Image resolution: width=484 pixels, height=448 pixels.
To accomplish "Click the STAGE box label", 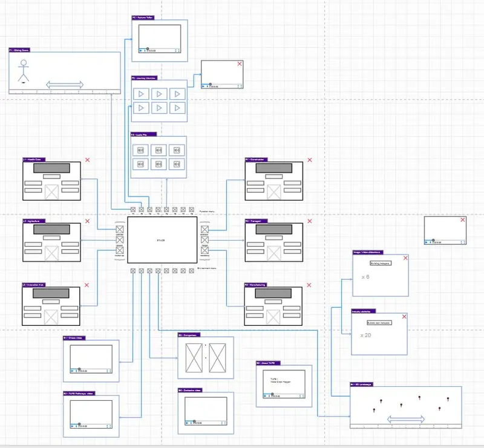I will [161, 240].
